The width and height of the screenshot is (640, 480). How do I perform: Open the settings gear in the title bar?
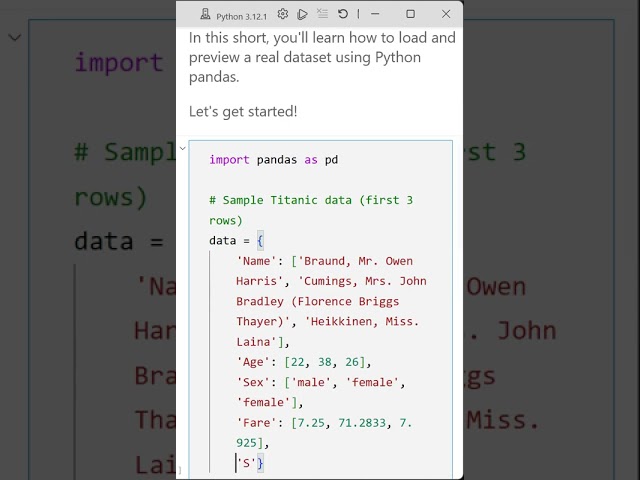(282, 14)
